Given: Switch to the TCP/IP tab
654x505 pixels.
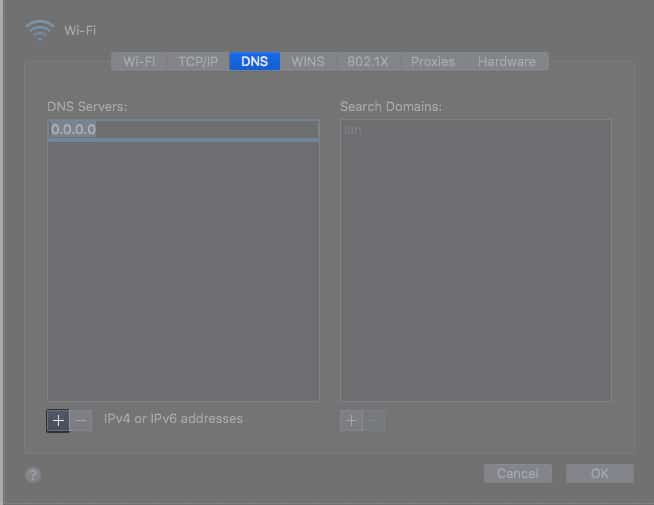Looking at the screenshot, I should (x=198, y=61).
